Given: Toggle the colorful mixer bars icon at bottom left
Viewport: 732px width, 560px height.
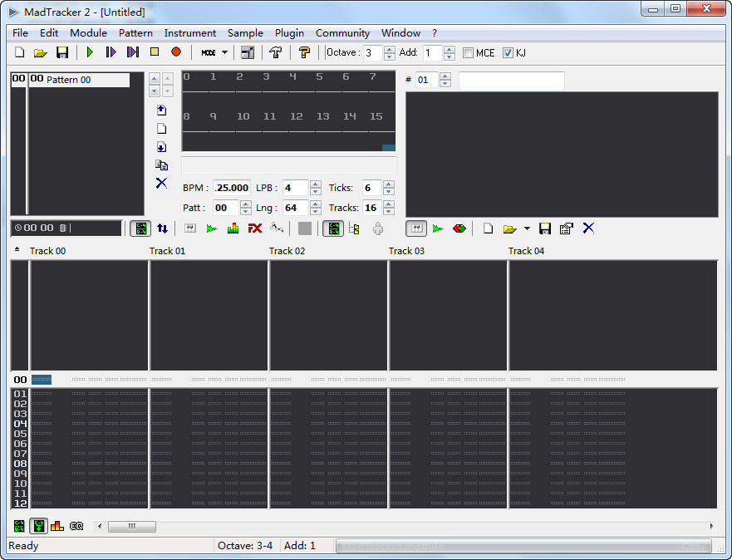Looking at the screenshot, I should pos(57,526).
